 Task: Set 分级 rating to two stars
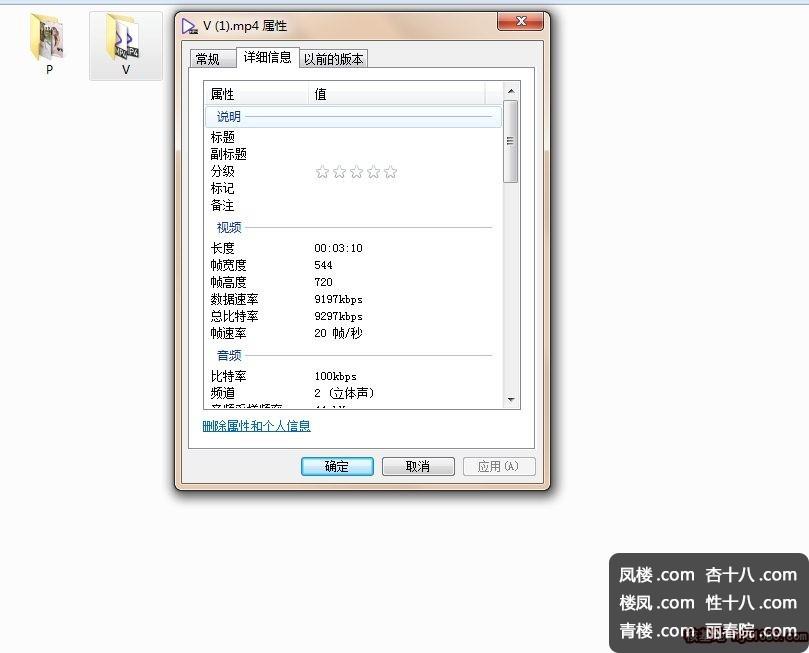(x=339, y=172)
